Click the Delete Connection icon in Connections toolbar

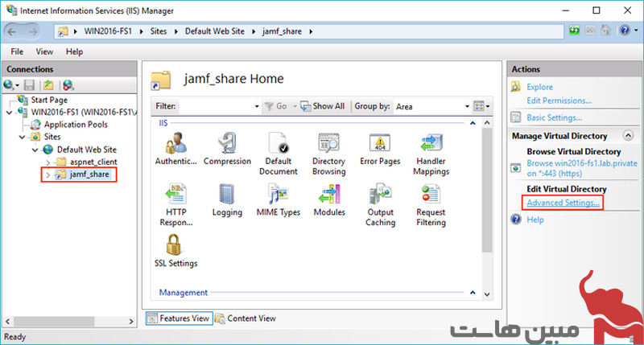(68, 85)
